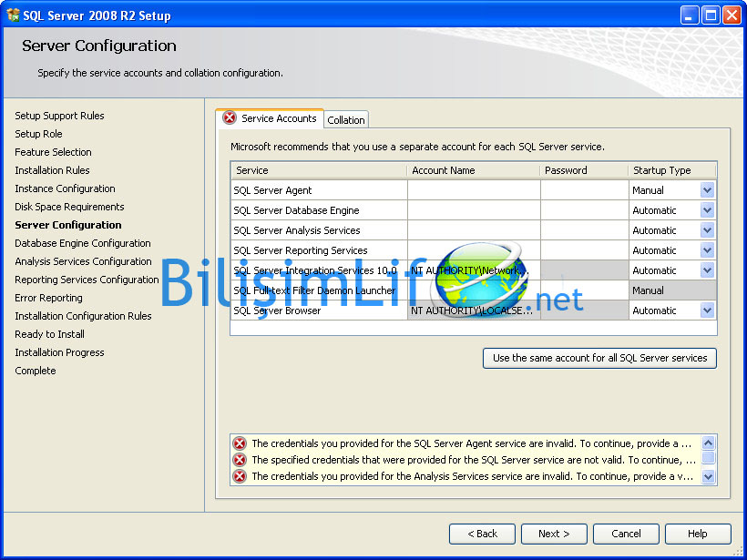Viewport: 747px width, 560px height.
Task: Click Password field for SQL Server Database Engine
Action: coord(585,210)
